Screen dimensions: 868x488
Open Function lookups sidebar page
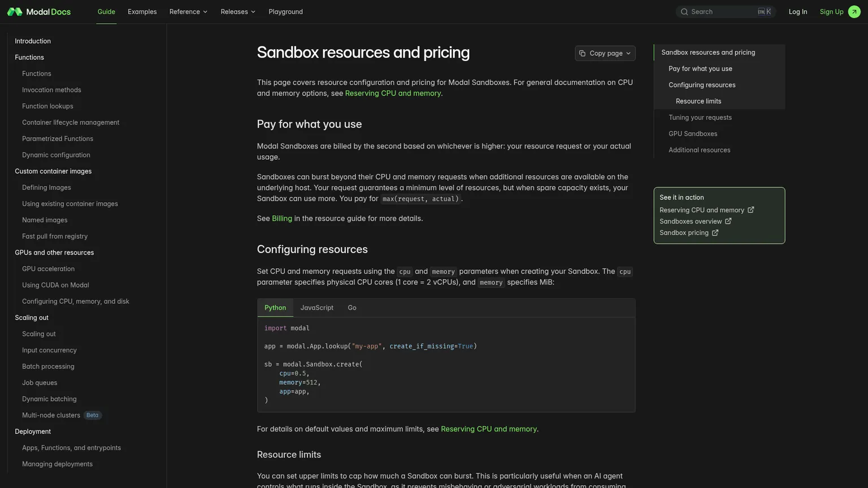point(47,106)
